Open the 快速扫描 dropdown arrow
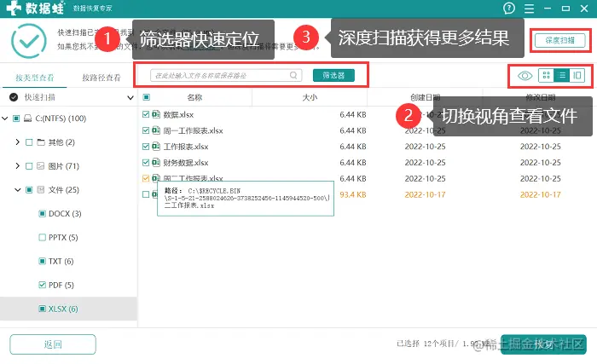The image size is (597, 364). [x=130, y=98]
